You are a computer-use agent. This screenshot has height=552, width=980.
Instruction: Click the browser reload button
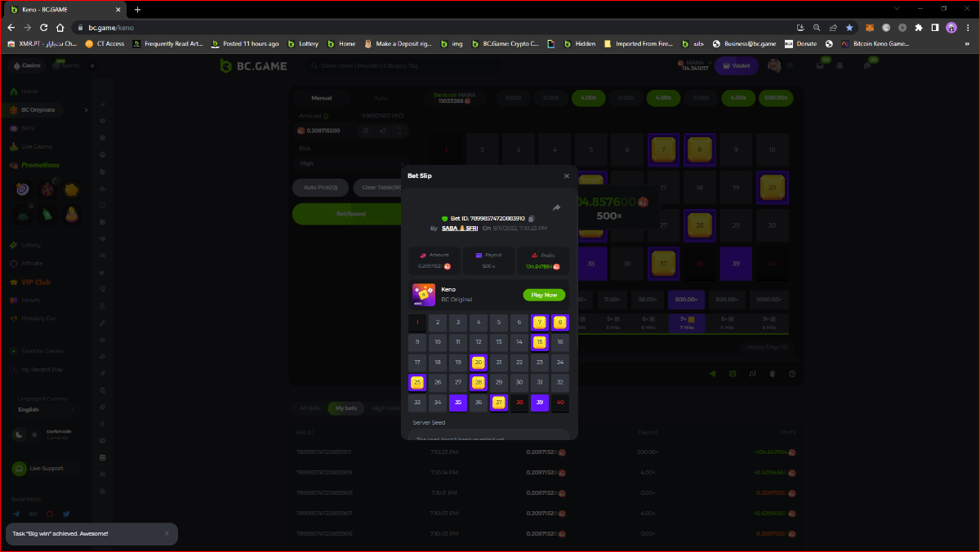click(x=43, y=27)
